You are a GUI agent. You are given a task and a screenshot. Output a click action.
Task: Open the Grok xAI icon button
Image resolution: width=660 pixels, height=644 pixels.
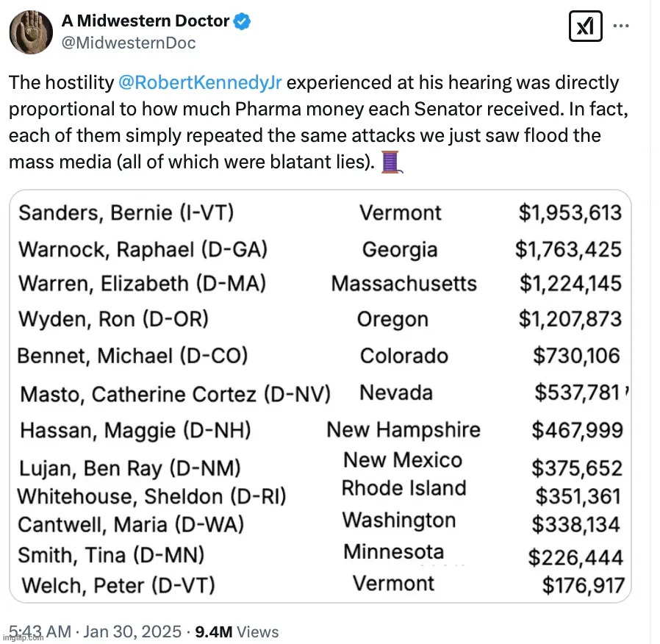tap(585, 26)
